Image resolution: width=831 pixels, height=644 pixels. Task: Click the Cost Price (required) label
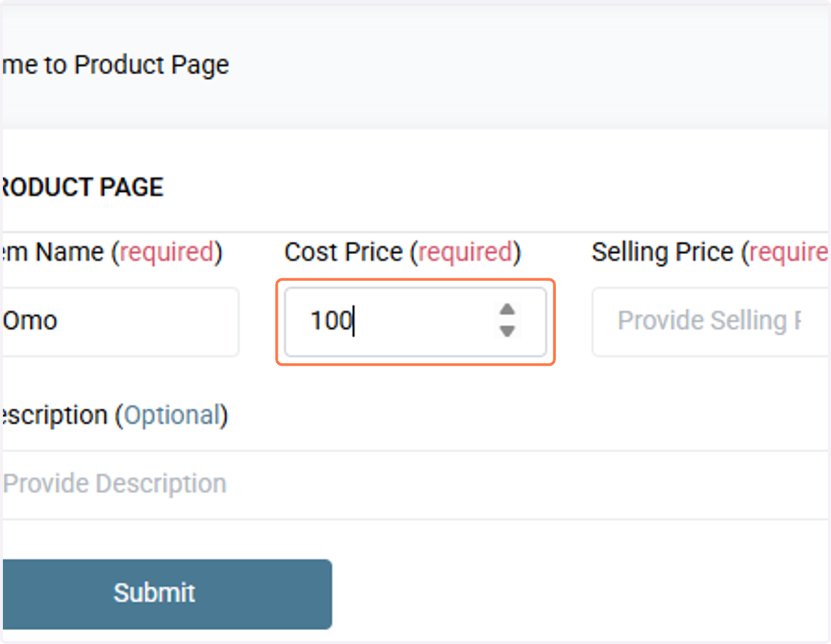click(x=402, y=253)
